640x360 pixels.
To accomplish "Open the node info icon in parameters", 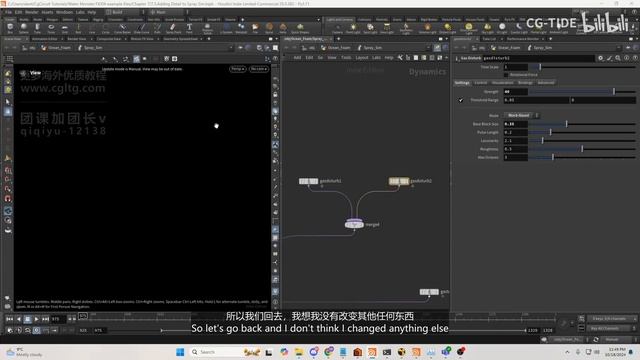I will [627, 58].
